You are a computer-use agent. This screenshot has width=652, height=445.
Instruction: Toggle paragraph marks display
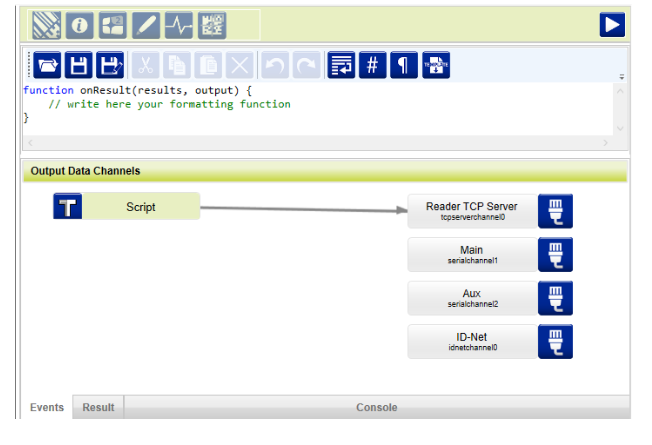pos(404,66)
